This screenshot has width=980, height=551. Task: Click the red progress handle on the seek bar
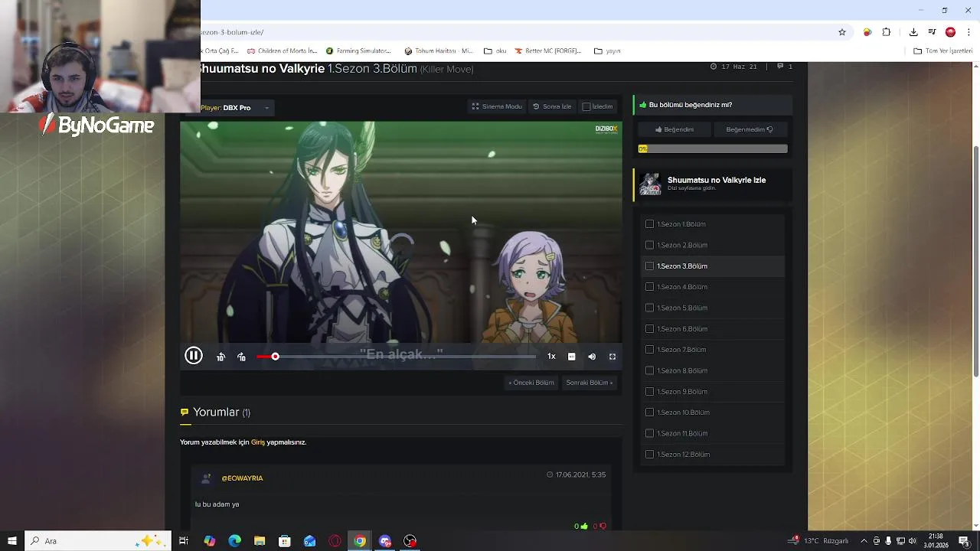(x=275, y=357)
